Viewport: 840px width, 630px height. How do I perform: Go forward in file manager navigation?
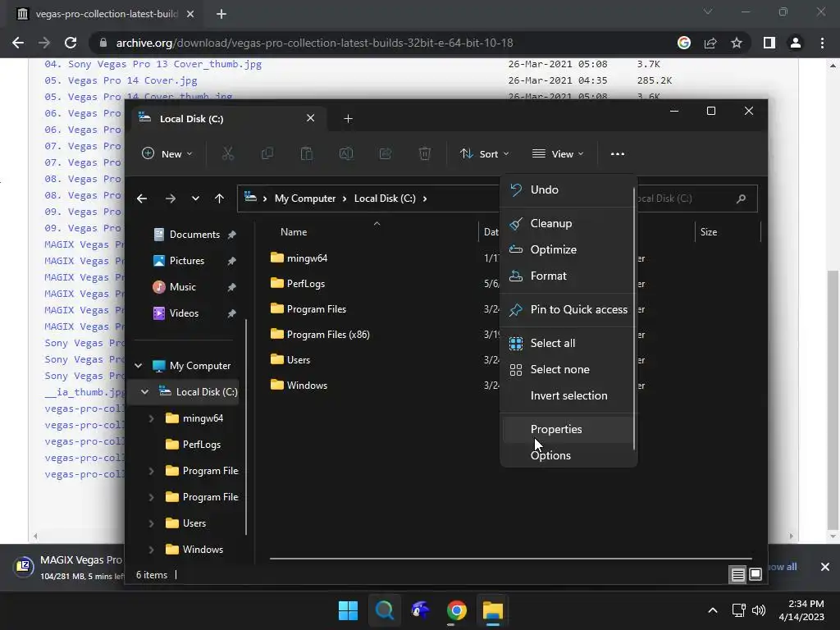tap(171, 199)
